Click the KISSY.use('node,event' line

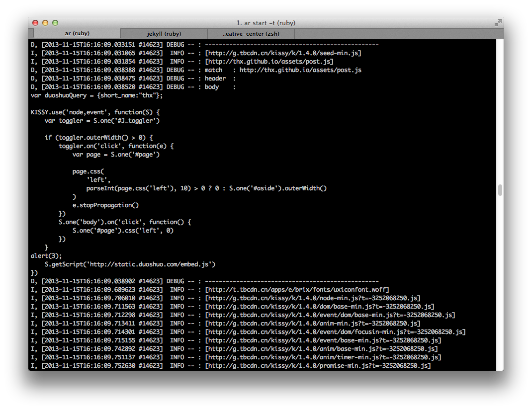[95, 112]
